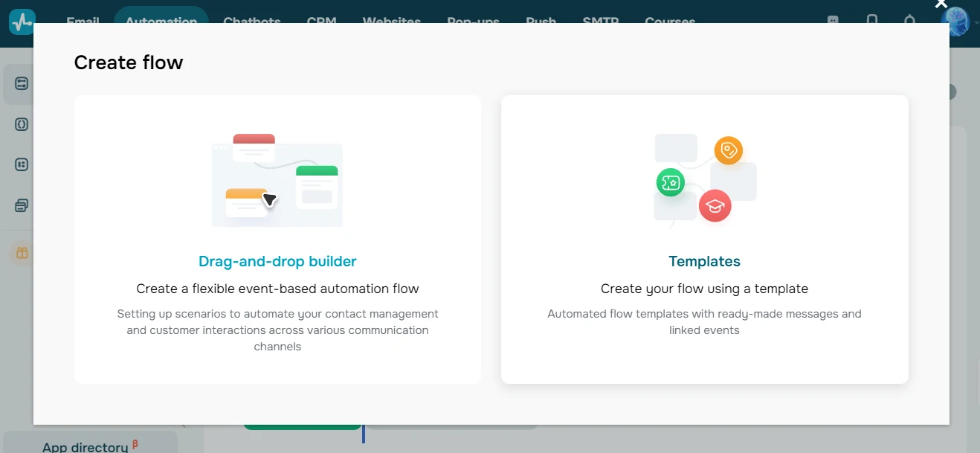Open the Pop-ups tab
The image size is (980, 453).
tap(474, 22)
